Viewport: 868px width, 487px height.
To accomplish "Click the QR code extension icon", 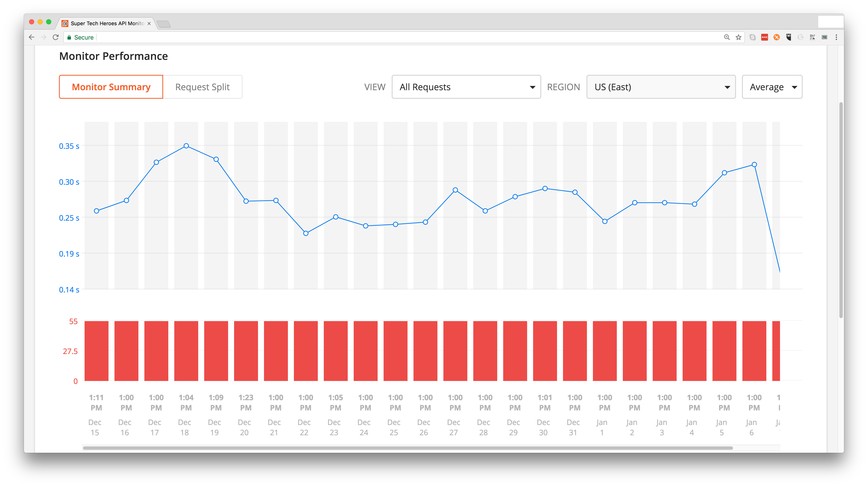I will click(812, 37).
